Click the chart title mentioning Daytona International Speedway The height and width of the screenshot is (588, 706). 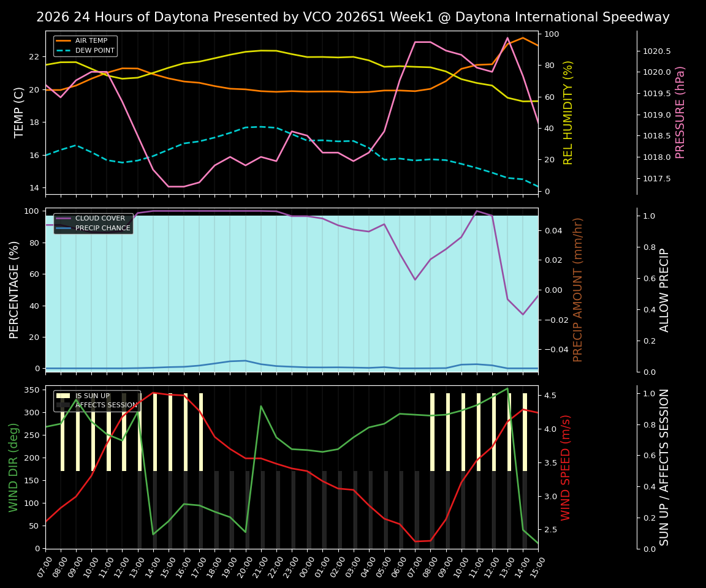click(x=353, y=17)
